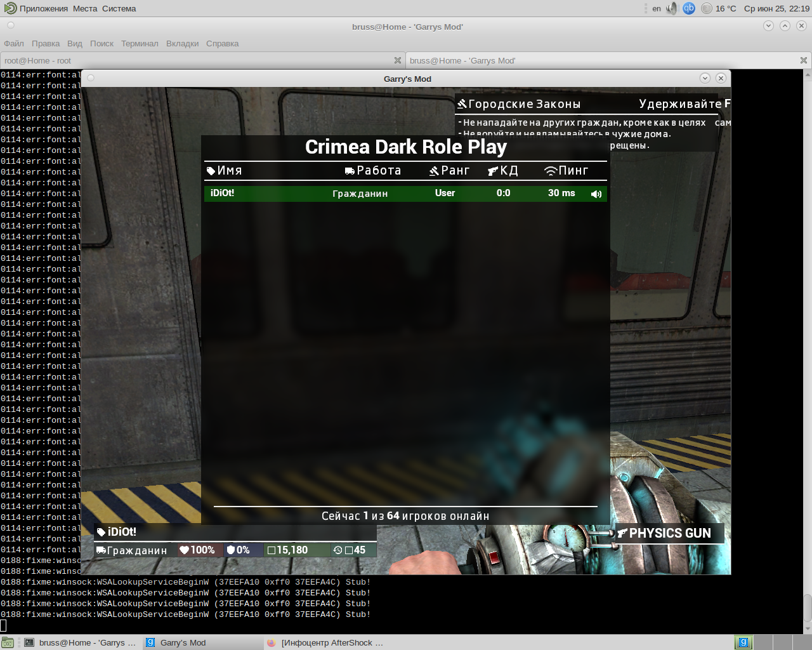
Task: Close the root@Home - root tab
Action: click(398, 61)
